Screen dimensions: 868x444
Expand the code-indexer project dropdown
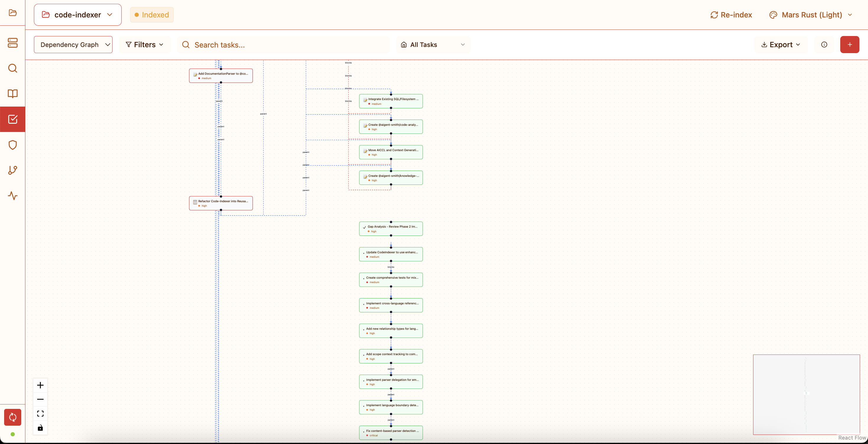[x=77, y=15]
